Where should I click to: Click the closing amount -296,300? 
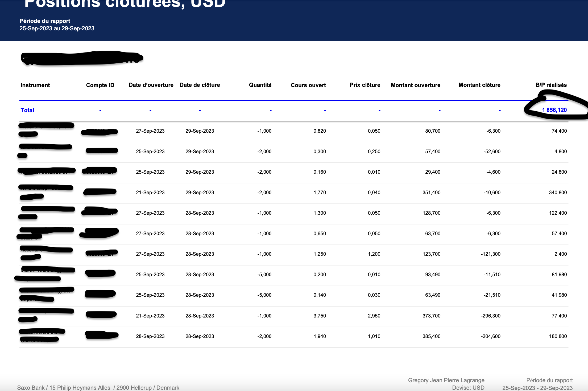pos(490,316)
